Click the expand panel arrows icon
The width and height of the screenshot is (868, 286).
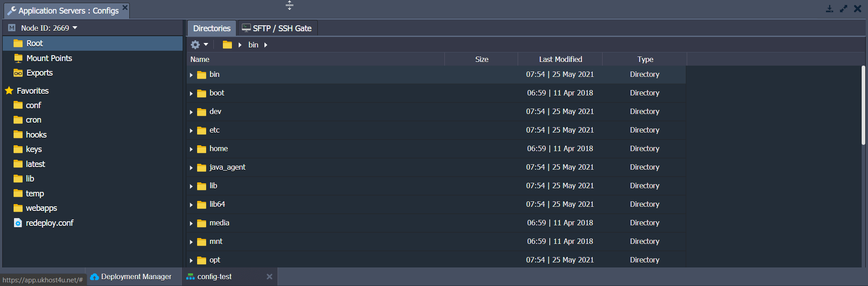(844, 9)
